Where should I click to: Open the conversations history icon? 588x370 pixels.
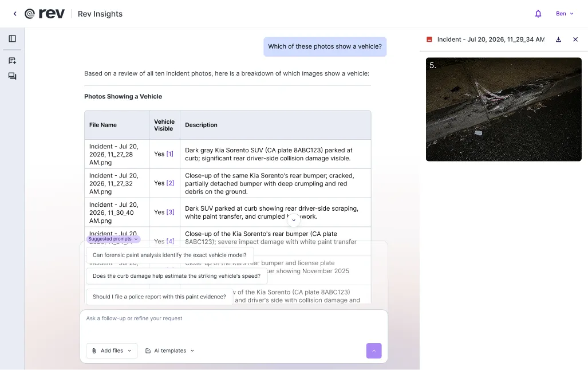[x=13, y=76]
